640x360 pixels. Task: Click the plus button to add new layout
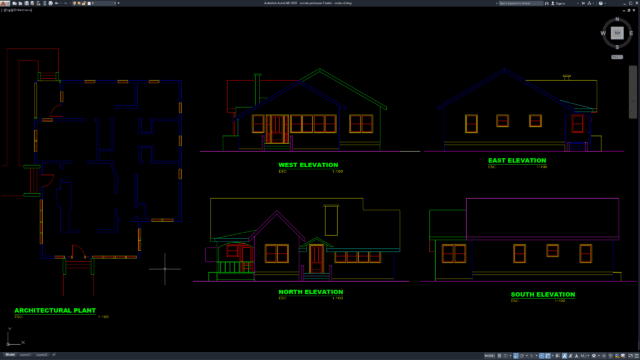(x=54, y=355)
